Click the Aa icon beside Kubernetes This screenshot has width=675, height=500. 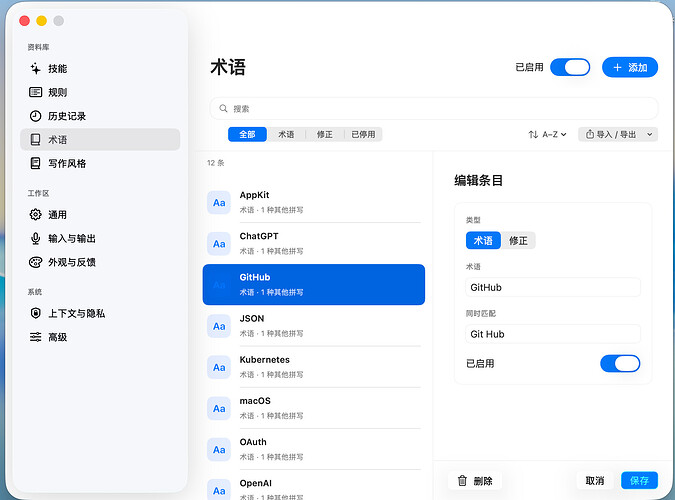tap(219, 367)
